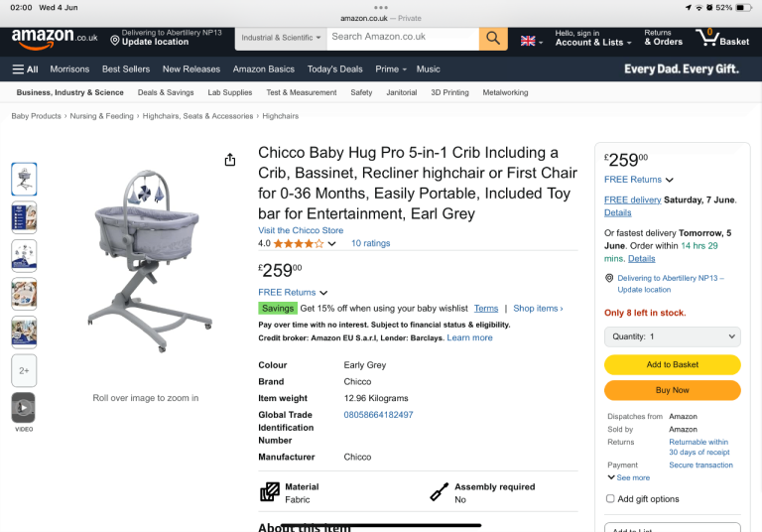Tap the share icon beside product image
The image size is (762, 532).
[230, 160]
